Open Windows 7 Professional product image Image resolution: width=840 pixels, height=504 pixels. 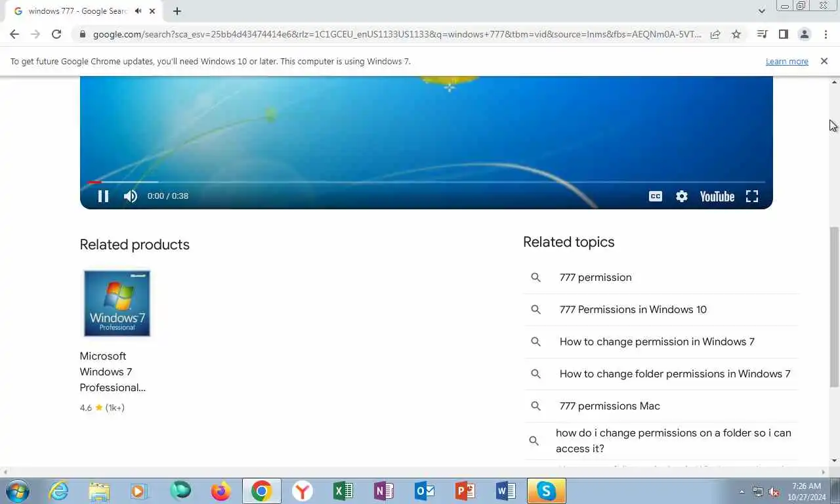point(117,303)
